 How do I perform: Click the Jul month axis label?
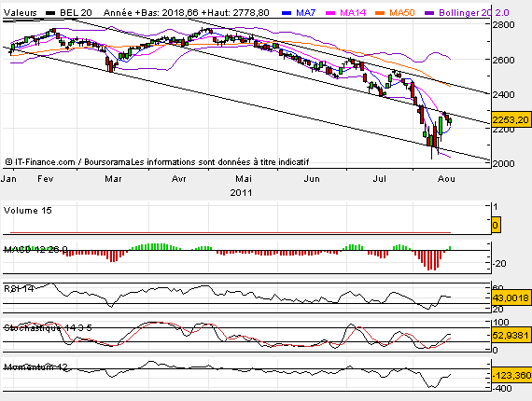click(x=379, y=179)
